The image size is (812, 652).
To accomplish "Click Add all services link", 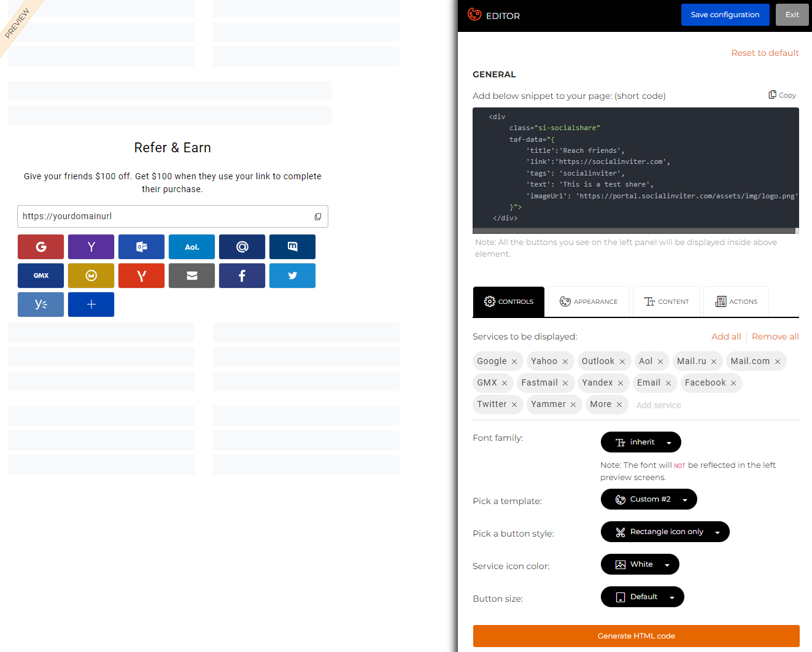I will coord(726,336).
